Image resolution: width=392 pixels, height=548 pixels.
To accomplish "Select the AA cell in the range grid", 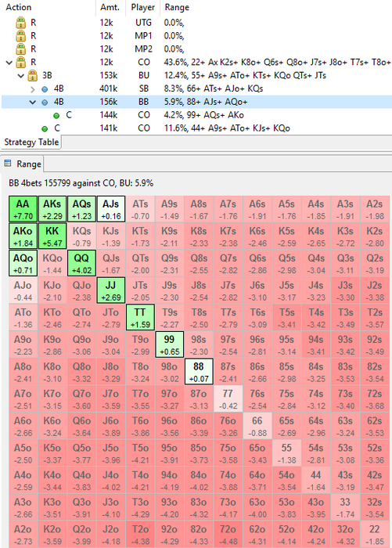I will [23, 209].
